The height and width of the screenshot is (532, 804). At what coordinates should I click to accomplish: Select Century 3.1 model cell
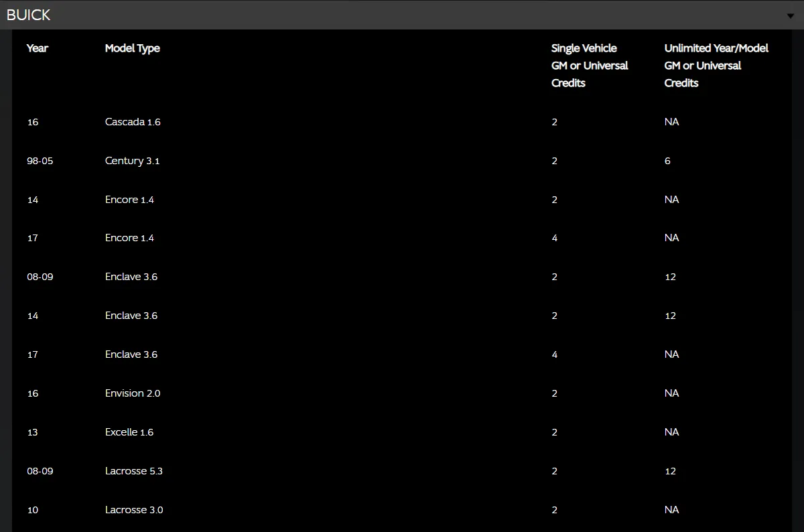[x=133, y=161]
